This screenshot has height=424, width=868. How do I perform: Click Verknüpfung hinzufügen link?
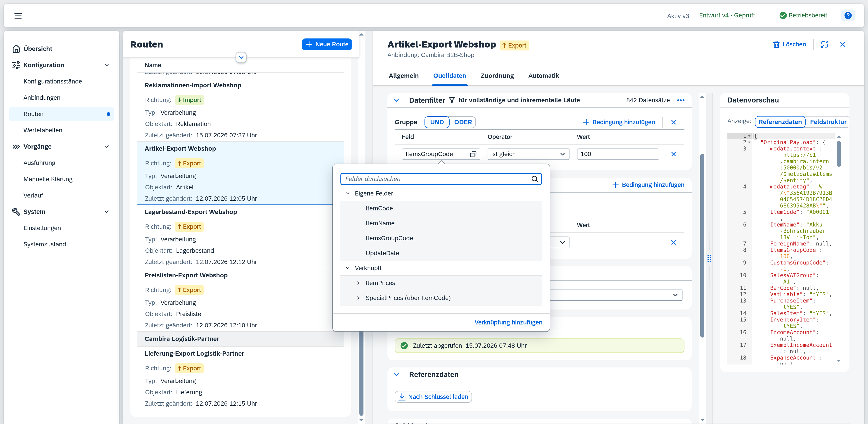[508, 322]
